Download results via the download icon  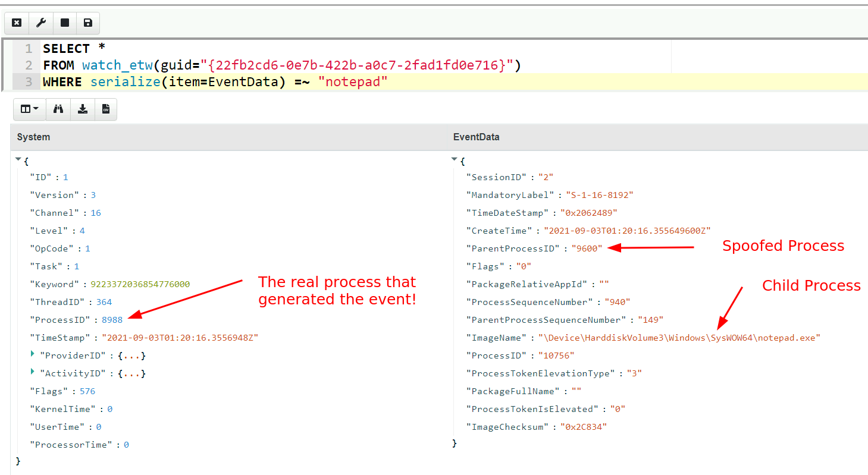tap(82, 109)
